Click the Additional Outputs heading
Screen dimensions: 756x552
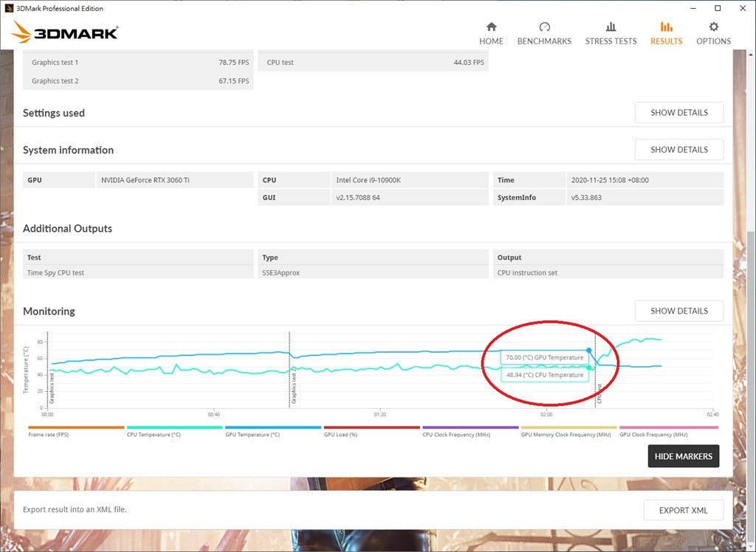(67, 229)
